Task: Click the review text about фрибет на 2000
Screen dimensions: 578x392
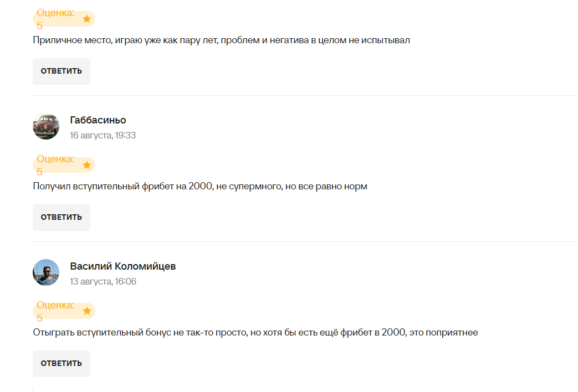Action: [x=200, y=187]
